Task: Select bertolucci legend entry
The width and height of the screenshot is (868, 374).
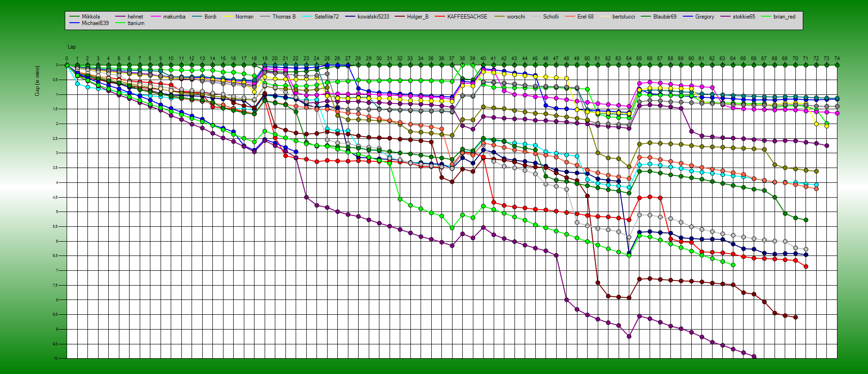Action: 624,17
